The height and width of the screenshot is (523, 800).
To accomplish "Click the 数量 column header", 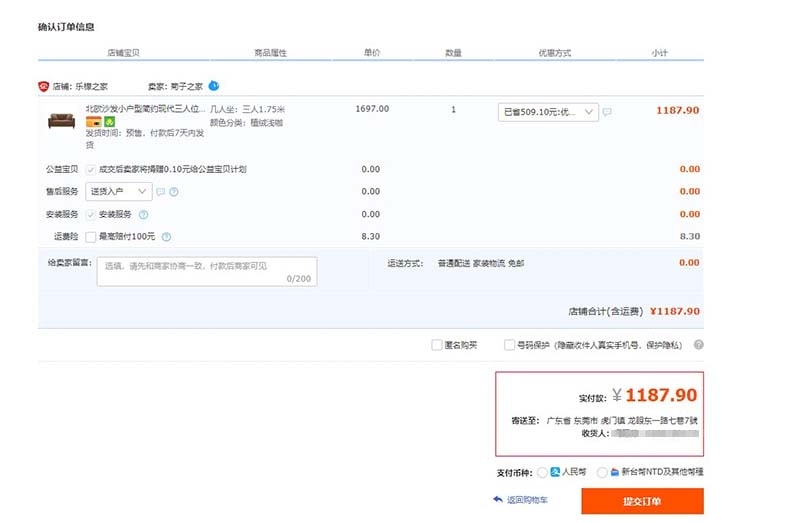I will pyautogui.click(x=453, y=53).
